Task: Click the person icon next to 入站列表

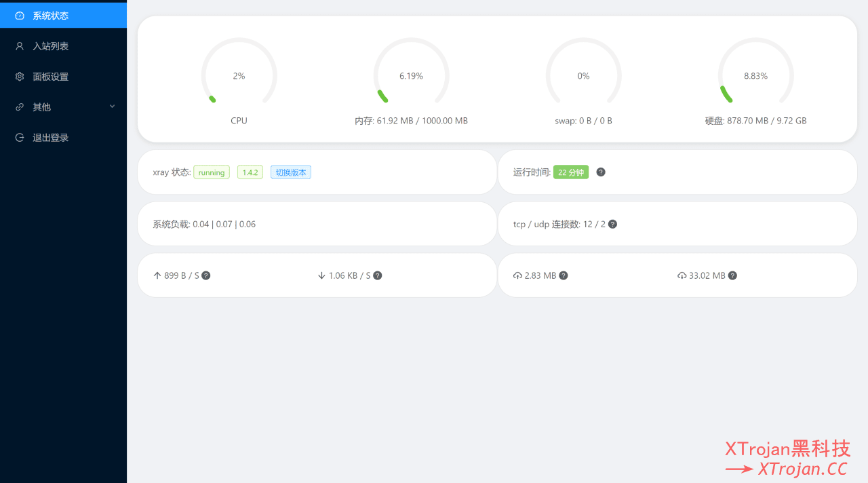Action: tap(19, 45)
